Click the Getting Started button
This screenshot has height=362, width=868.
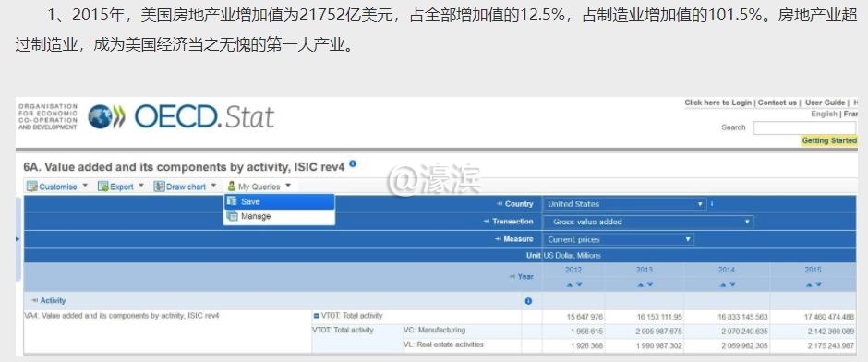[829, 140]
